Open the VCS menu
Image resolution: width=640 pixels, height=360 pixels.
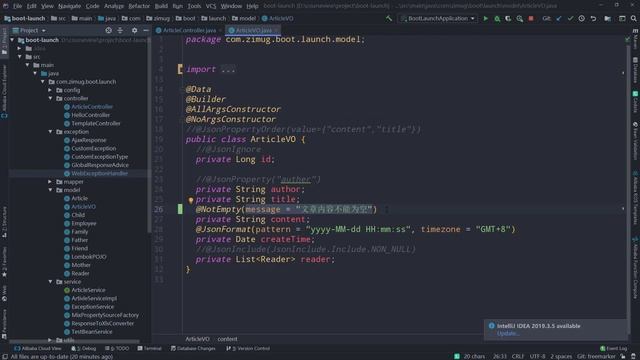click(x=211, y=6)
